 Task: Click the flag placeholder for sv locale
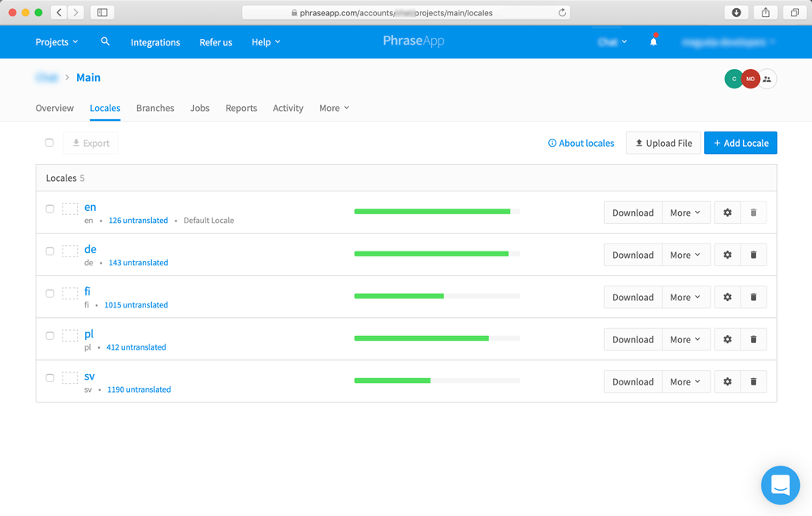[x=70, y=378]
